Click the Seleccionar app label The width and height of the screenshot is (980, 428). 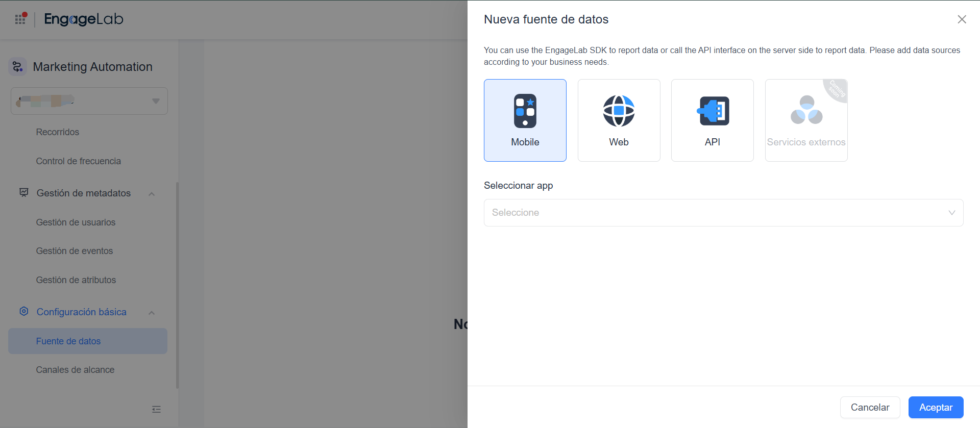pyautogui.click(x=519, y=186)
